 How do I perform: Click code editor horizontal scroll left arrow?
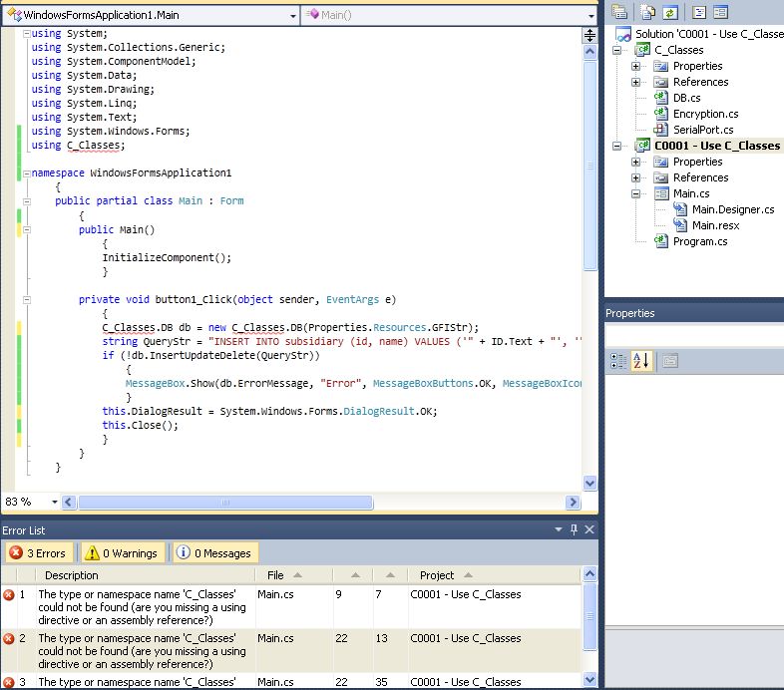[x=69, y=502]
